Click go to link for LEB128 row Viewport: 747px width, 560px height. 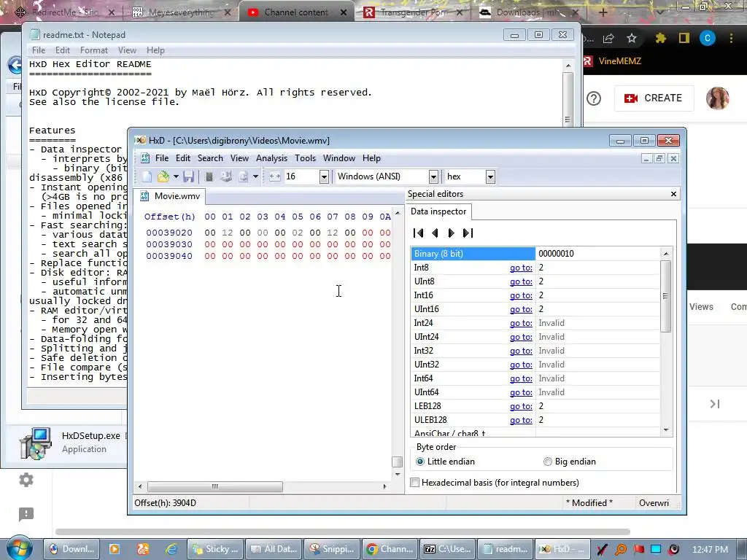(521, 406)
